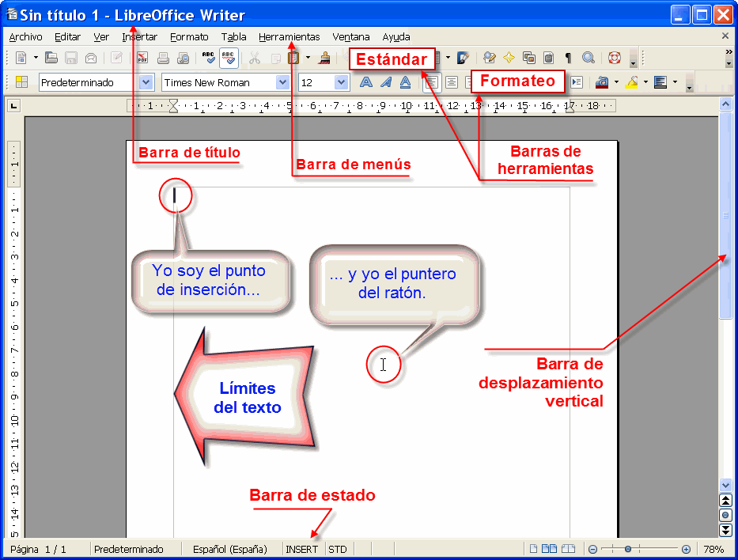Open the Ayuda menu
738x560 pixels.
point(395,36)
